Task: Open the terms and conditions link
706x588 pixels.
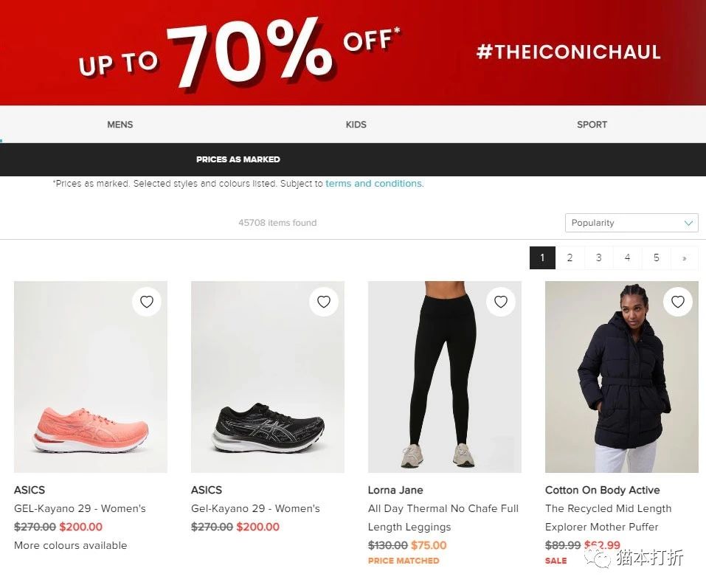Action: pyautogui.click(x=374, y=184)
